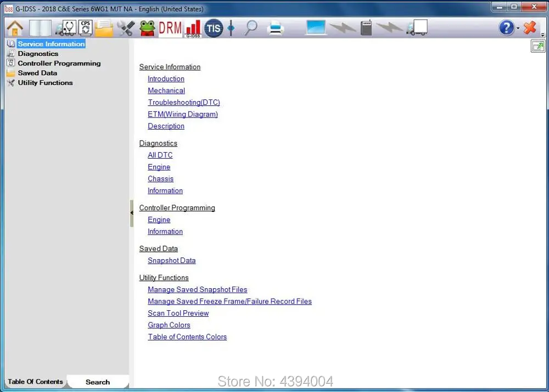Minimize the G-IDSS window

tap(500, 7)
